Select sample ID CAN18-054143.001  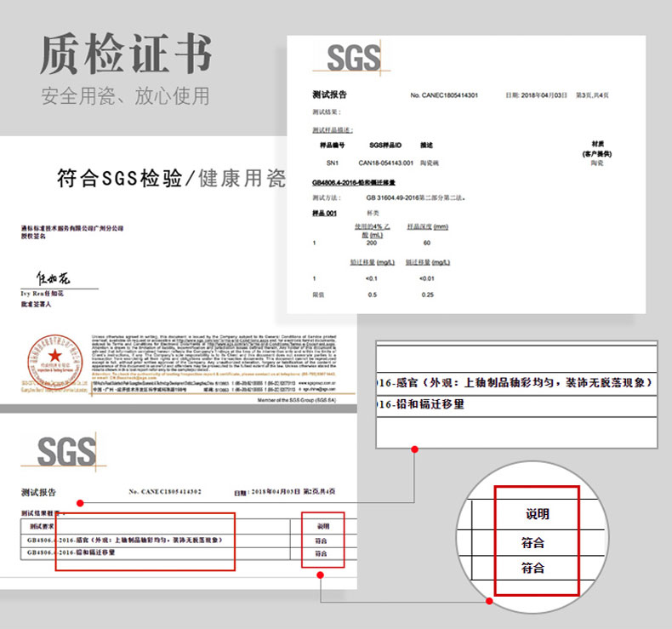pos(385,163)
